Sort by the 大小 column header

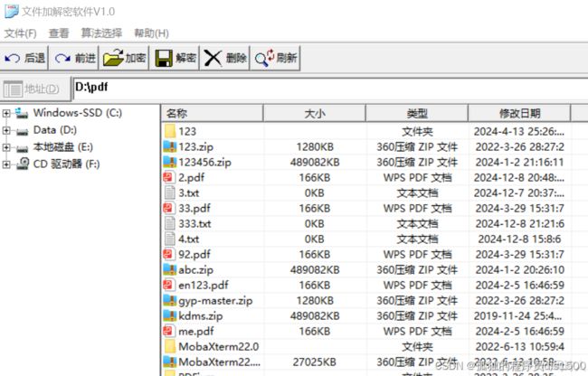click(314, 113)
